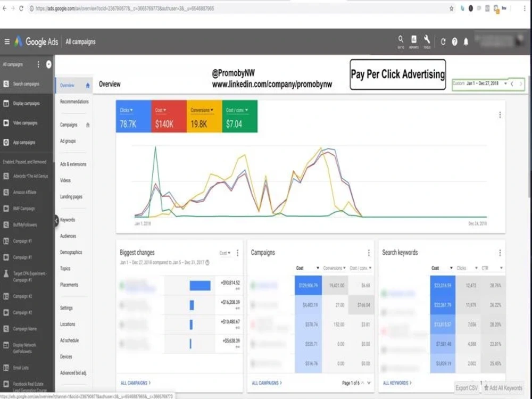532x399 pixels.
Task: Click the Export CSV button
Action: pos(467,388)
